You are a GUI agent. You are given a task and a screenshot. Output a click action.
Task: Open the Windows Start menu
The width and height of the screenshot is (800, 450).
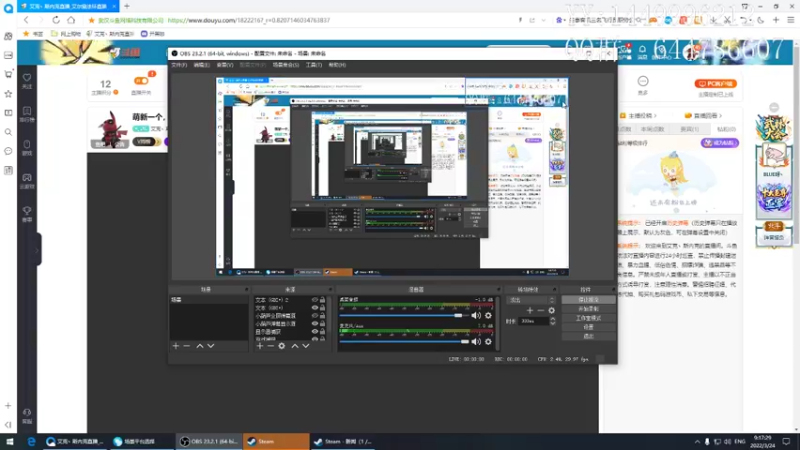[x=10, y=442]
